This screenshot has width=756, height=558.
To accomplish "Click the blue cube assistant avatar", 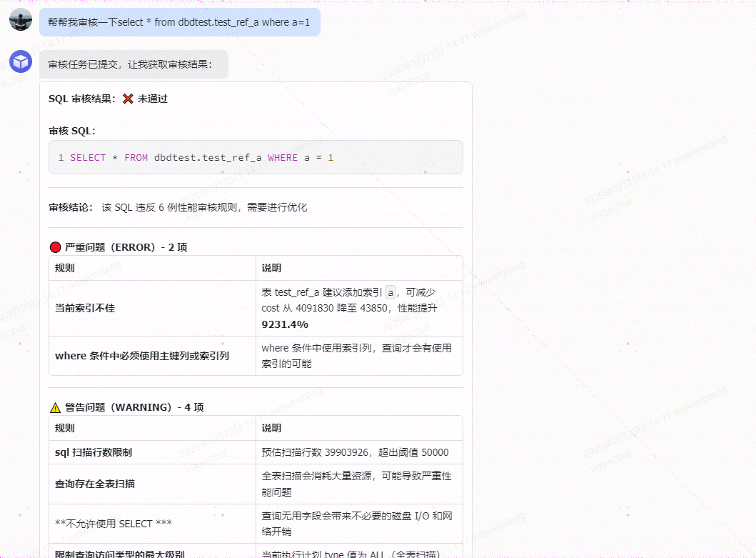I will coord(21,61).
